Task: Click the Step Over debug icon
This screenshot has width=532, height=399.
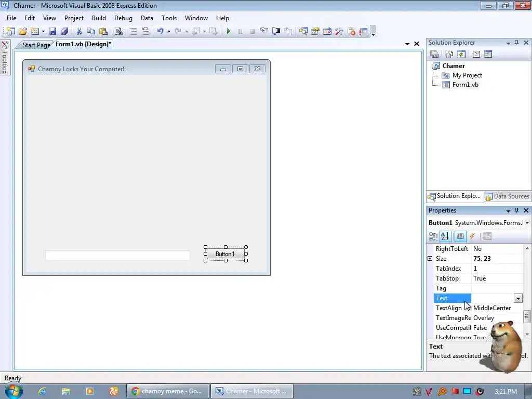Action: 276,31
